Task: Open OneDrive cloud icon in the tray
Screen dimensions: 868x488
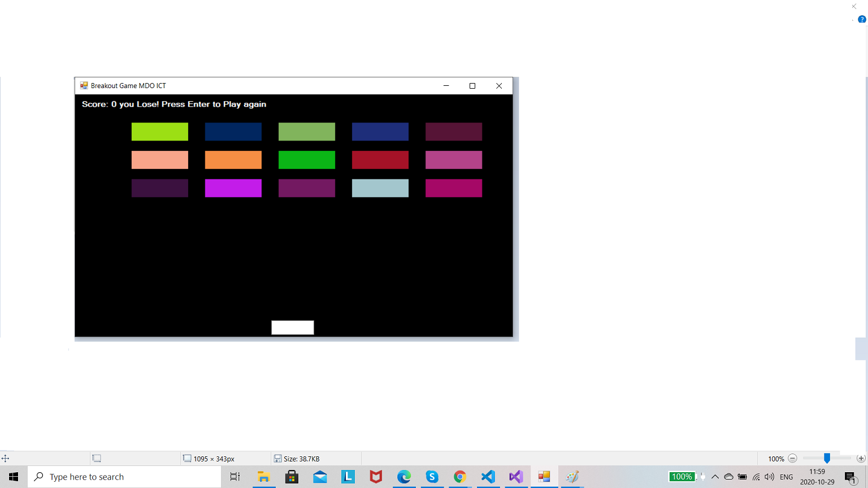Action: (x=728, y=477)
